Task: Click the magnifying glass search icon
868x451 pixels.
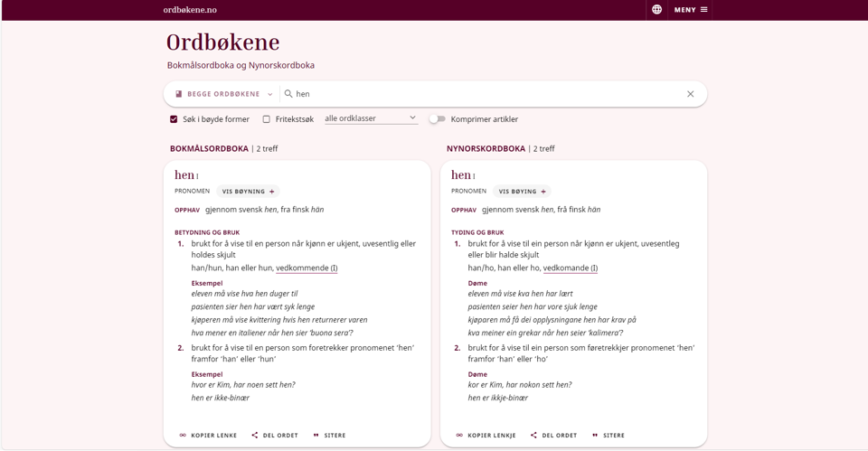Action: 288,94
